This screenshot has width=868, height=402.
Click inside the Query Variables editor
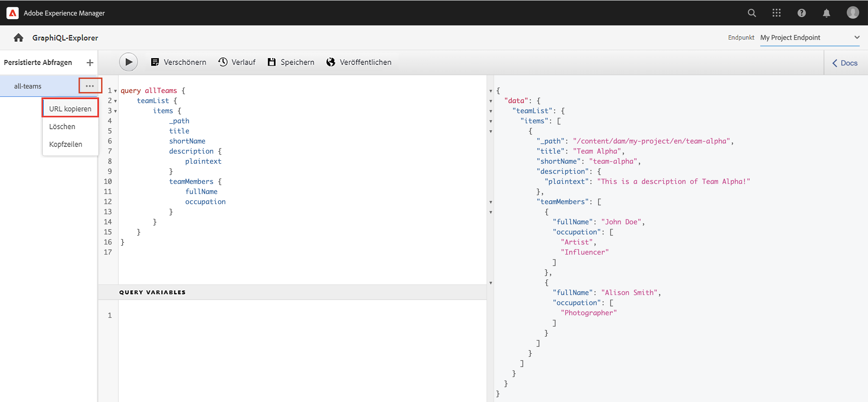tap(300, 337)
